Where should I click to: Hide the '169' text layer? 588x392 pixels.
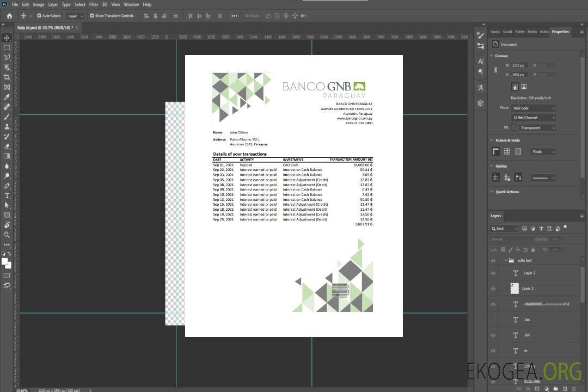coord(493,335)
